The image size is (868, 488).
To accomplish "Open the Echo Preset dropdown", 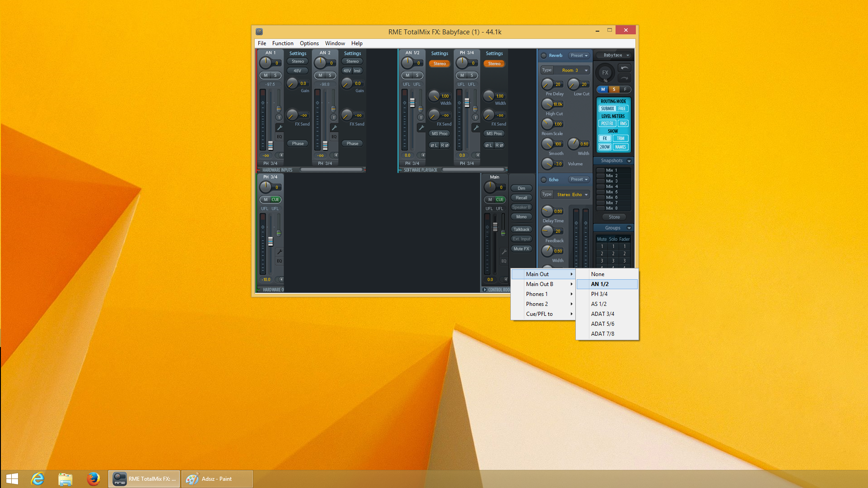I will pyautogui.click(x=579, y=179).
